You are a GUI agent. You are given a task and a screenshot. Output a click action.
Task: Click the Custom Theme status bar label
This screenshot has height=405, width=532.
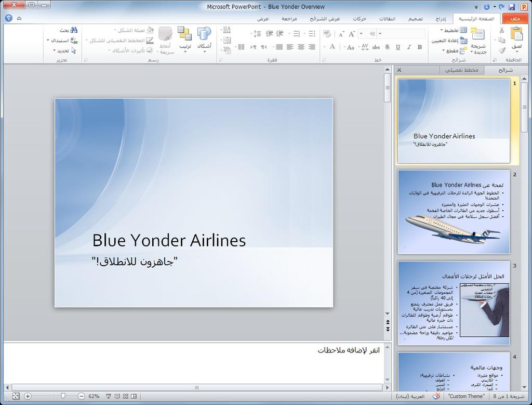pyautogui.click(x=466, y=396)
